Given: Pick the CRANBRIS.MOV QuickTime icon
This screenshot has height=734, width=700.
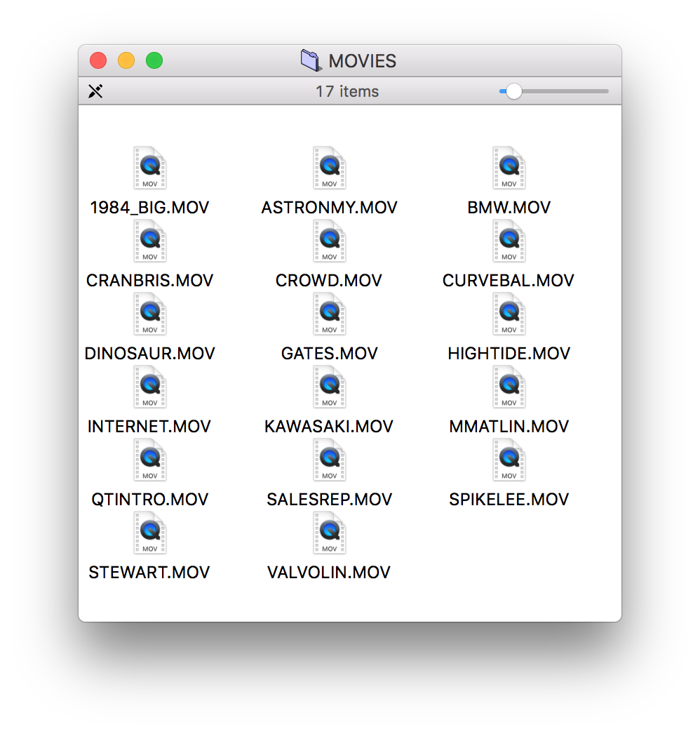Looking at the screenshot, I should click(150, 241).
